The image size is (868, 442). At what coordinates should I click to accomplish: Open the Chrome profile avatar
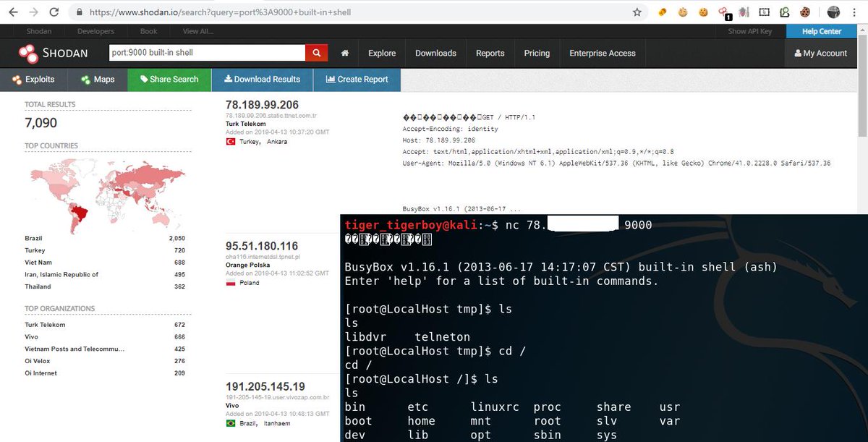coord(833,12)
